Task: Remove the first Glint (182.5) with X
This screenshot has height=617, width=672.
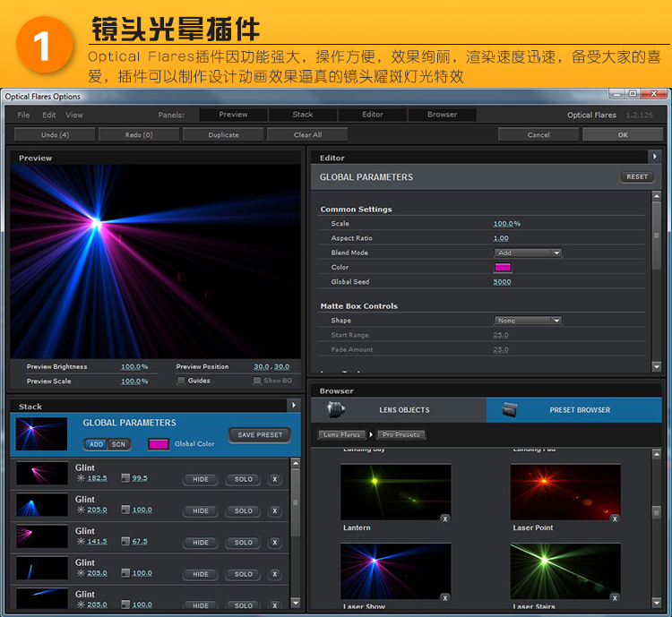Action: 275,479
